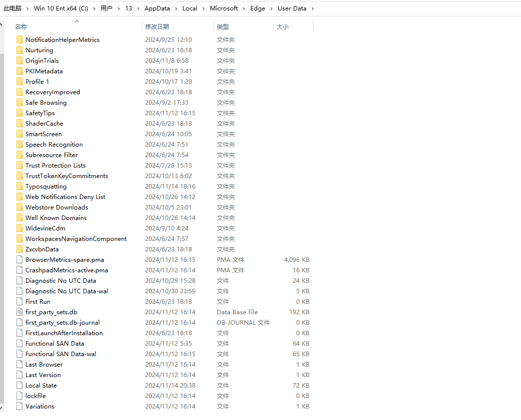Click the SafetyTips folder icon

point(19,113)
